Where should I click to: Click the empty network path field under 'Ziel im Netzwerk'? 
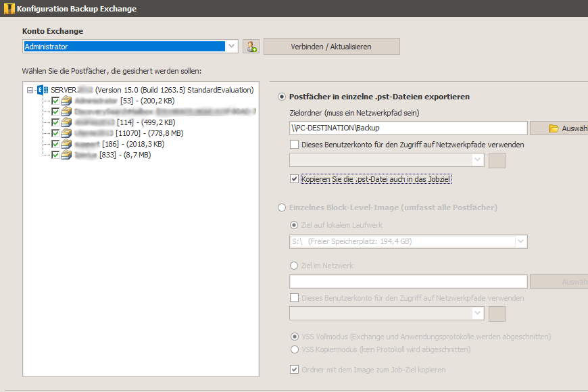tap(408, 281)
